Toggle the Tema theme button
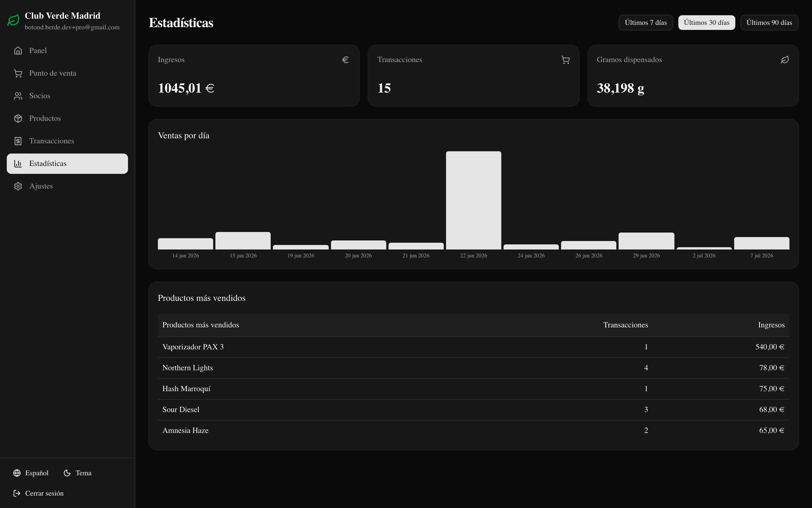Screen dimensions: 812x508 click(78, 473)
